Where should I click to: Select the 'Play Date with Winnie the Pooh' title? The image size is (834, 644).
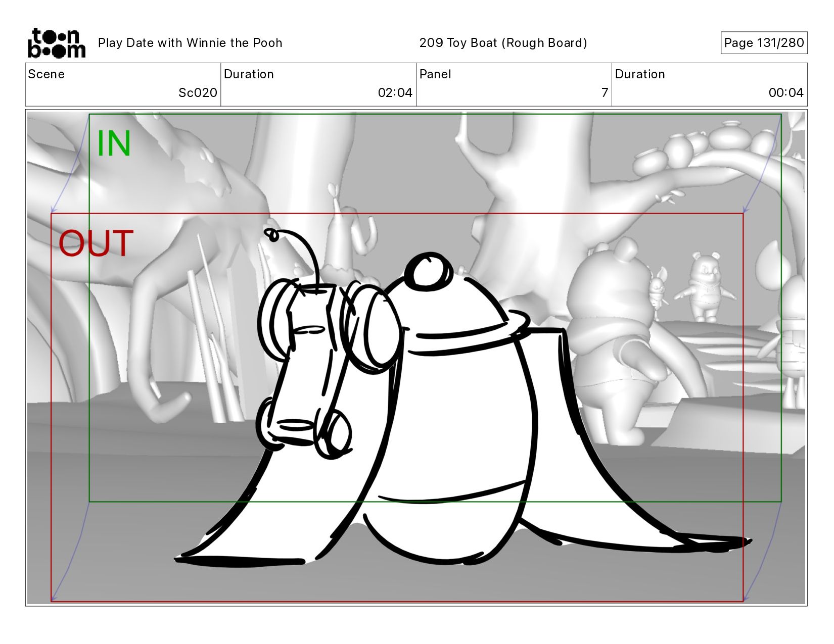coord(190,43)
